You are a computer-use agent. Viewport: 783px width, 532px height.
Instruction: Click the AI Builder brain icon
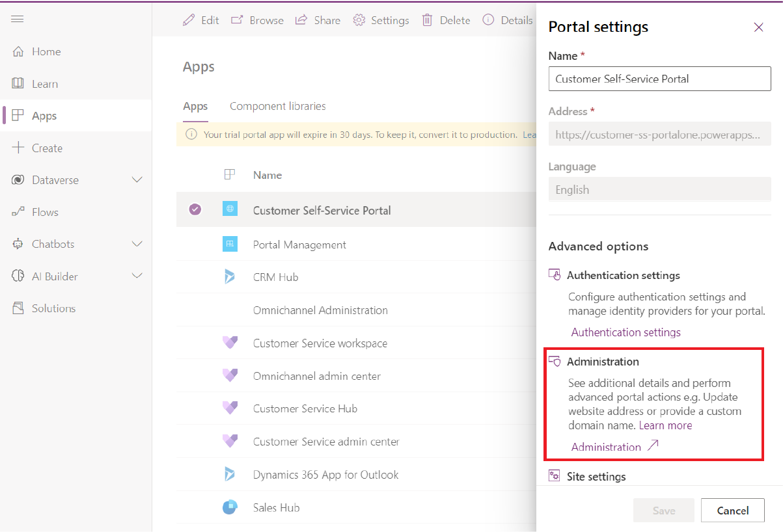[18, 276]
